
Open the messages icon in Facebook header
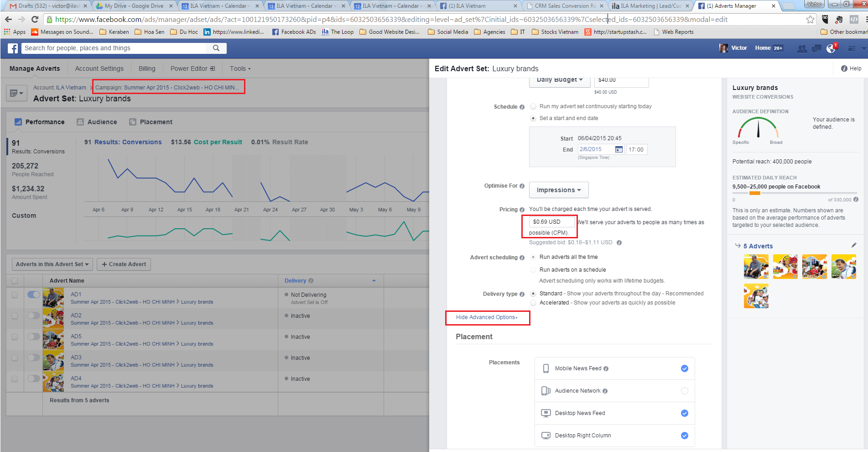click(x=816, y=48)
